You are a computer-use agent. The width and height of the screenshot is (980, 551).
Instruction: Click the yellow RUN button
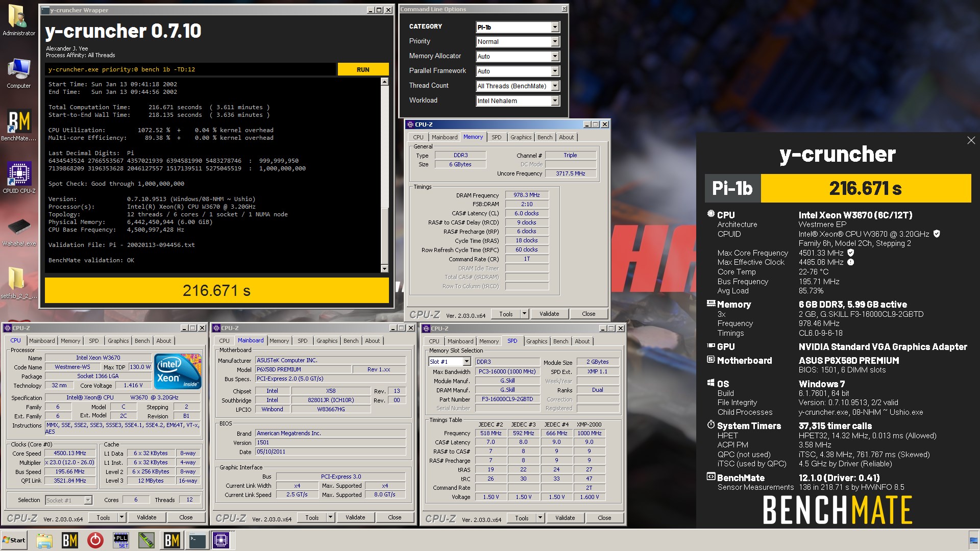tap(363, 69)
